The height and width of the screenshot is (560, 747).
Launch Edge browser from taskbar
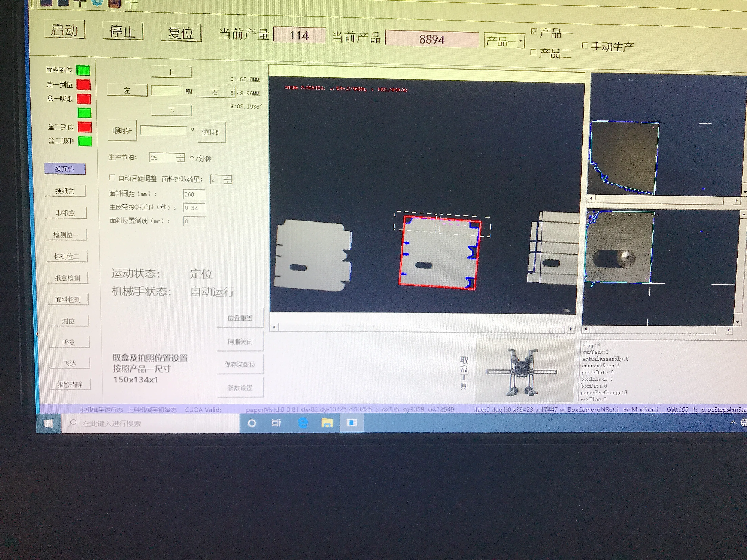pyautogui.click(x=303, y=423)
